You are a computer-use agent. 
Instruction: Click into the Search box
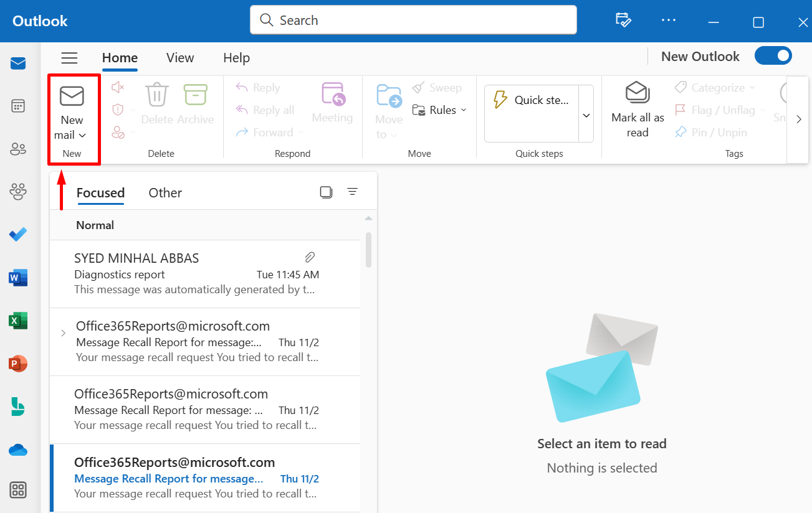(x=413, y=21)
